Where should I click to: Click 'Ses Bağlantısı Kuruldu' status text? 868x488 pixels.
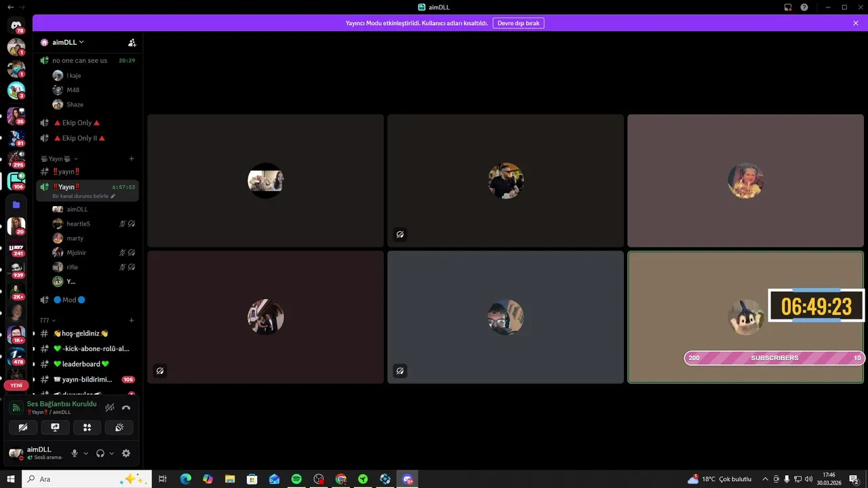tap(62, 404)
